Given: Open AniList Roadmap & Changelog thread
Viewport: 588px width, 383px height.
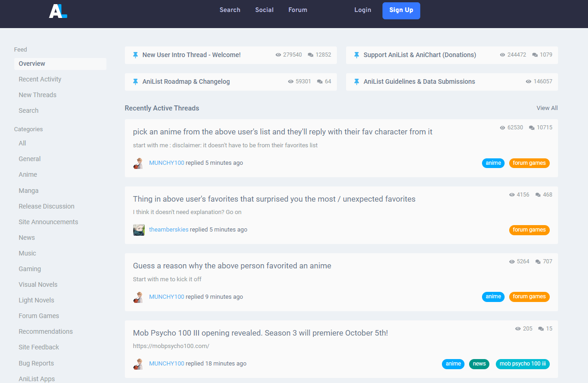Looking at the screenshot, I should click(x=186, y=81).
